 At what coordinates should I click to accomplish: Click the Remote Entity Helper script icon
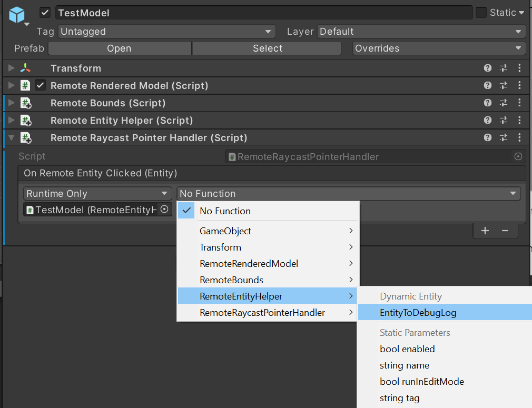26,121
